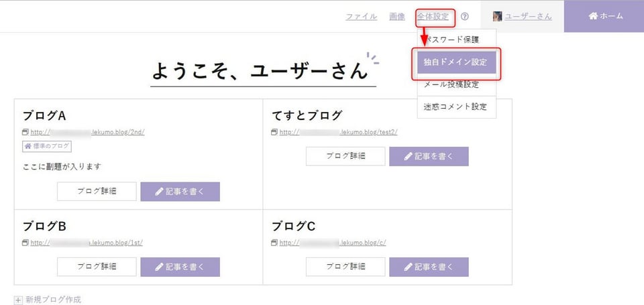The width and height of the screenshot is (644, 305).
Task: Click the help question mark icon
Action: (x=464, y=16)
